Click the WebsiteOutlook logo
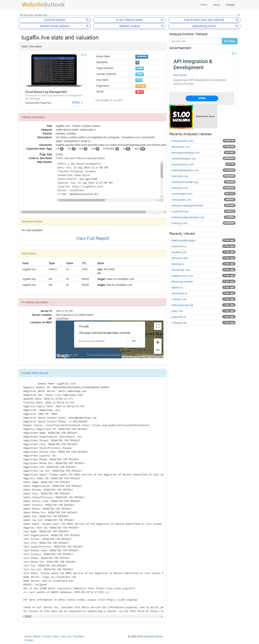This screenshot has width=259, height=644. tap(43, 5)
